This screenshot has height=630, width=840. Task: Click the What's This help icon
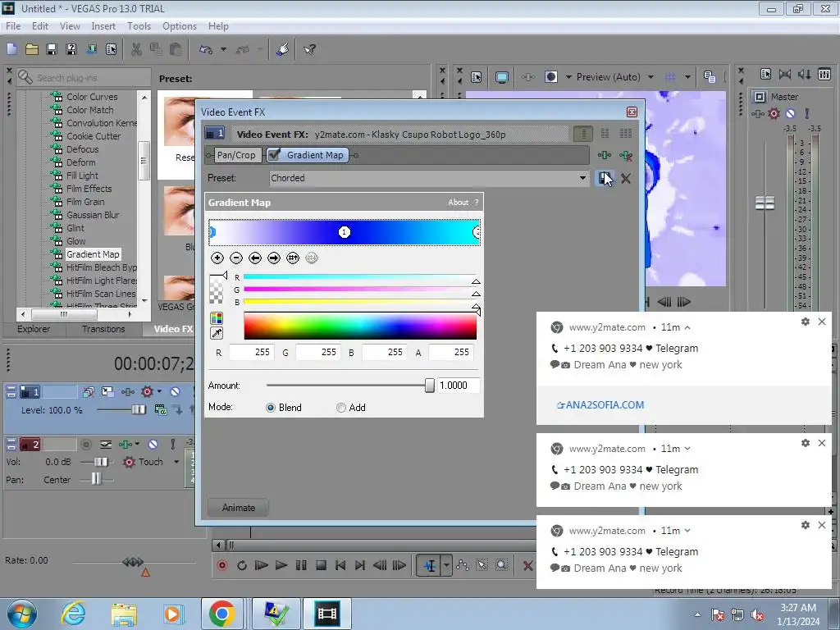coord(309,49)
